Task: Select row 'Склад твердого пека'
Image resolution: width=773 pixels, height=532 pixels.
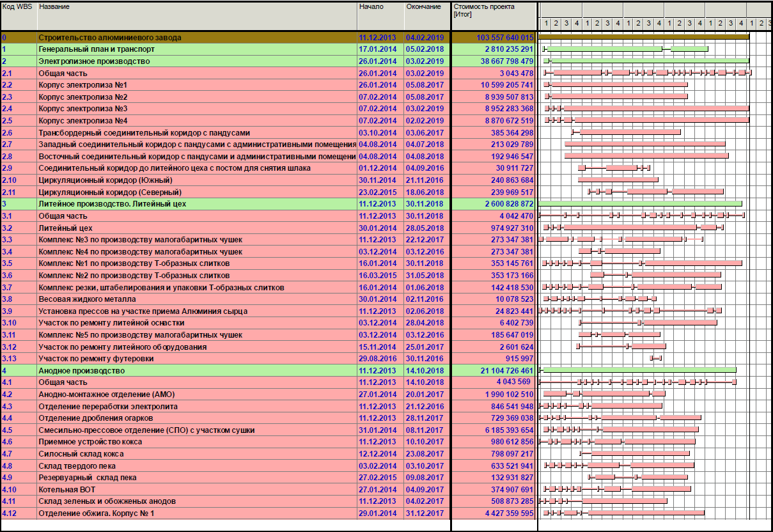Action: (x=268, y=465)
